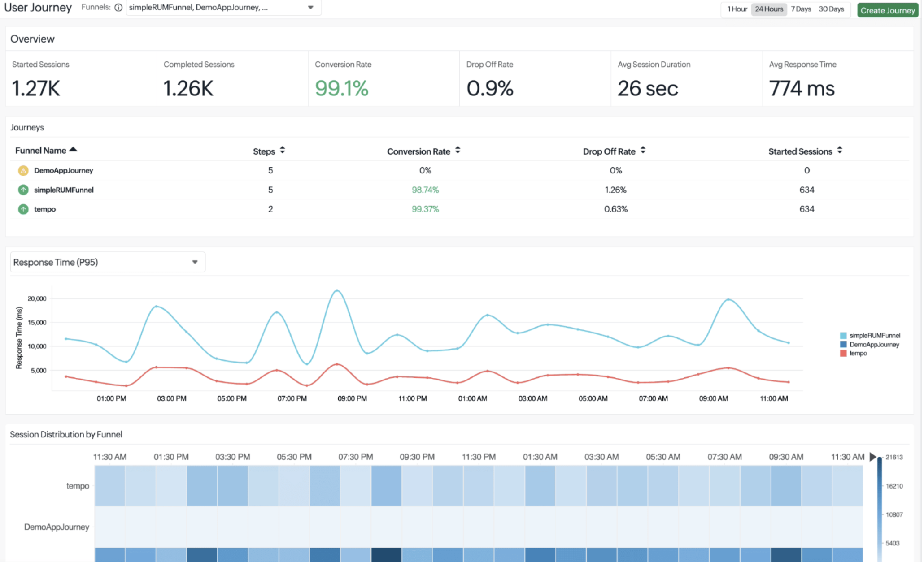Image resolution: width=924 pixels, height=562 pixels.
Task: Click the 0.63% drop off rate value
Action: pos(615,209)
